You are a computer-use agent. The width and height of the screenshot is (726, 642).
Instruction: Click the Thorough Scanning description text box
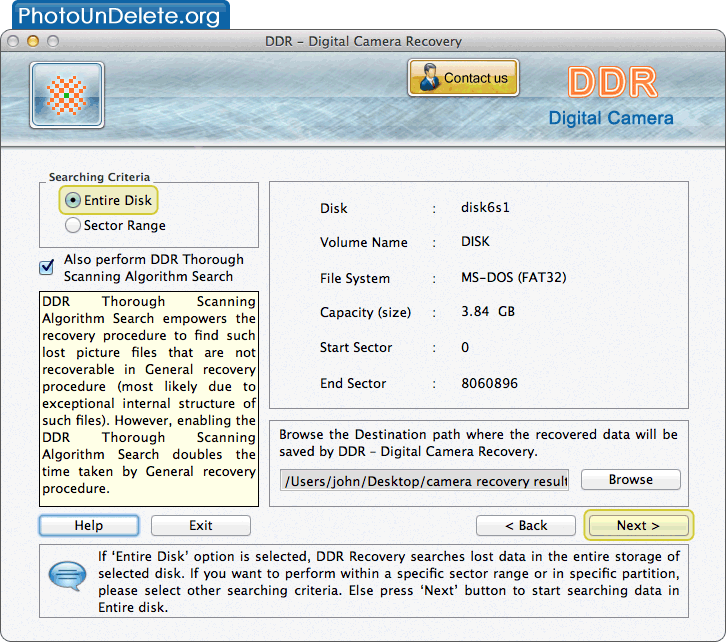149,399
